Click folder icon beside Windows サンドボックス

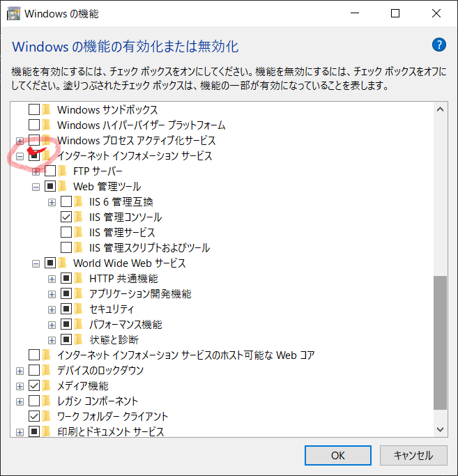[47, 109]
